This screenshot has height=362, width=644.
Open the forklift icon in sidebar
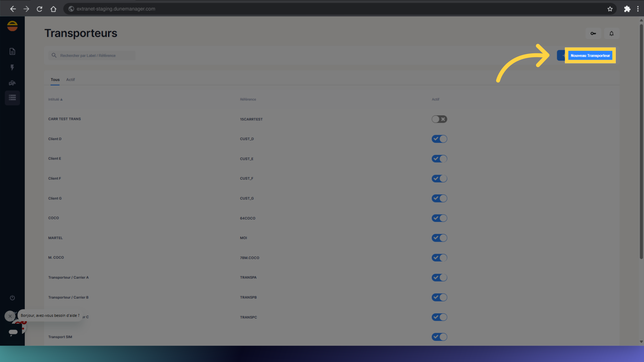point(12,83)
